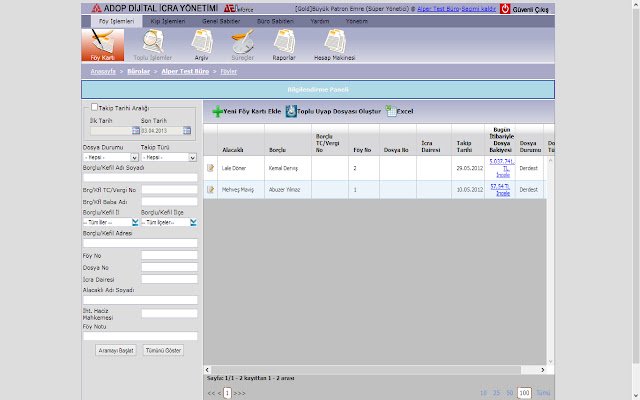
Task: Open the Föy Kartı icon
Action: pyautogui.click(x=102, y=45)
